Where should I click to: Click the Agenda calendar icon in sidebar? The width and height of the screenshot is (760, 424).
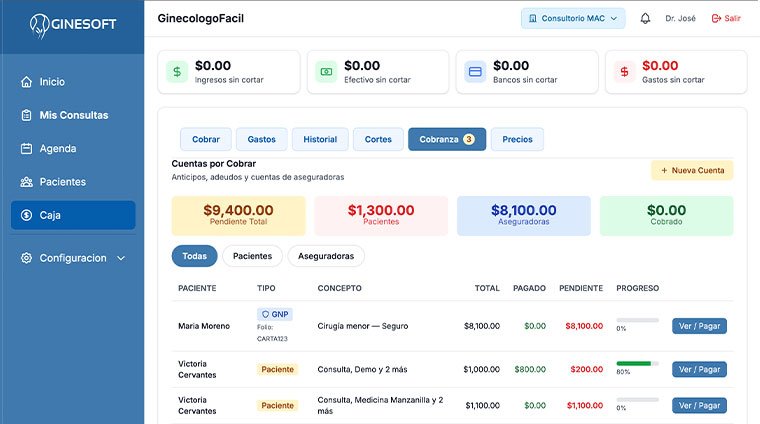tap(27, 149)
